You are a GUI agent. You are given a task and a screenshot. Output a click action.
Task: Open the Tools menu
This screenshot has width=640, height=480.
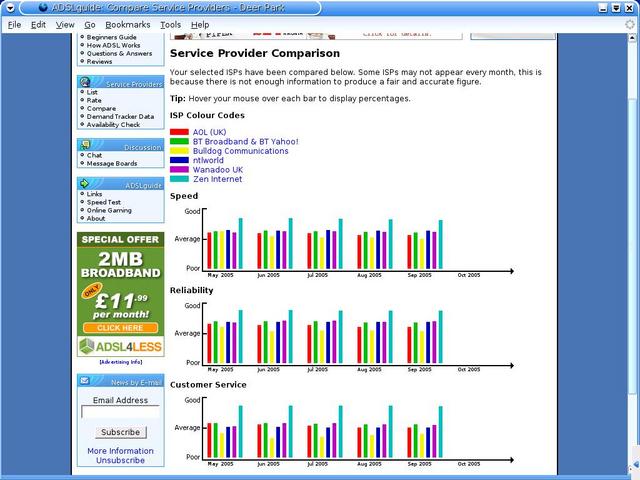[x=171, y=24]
